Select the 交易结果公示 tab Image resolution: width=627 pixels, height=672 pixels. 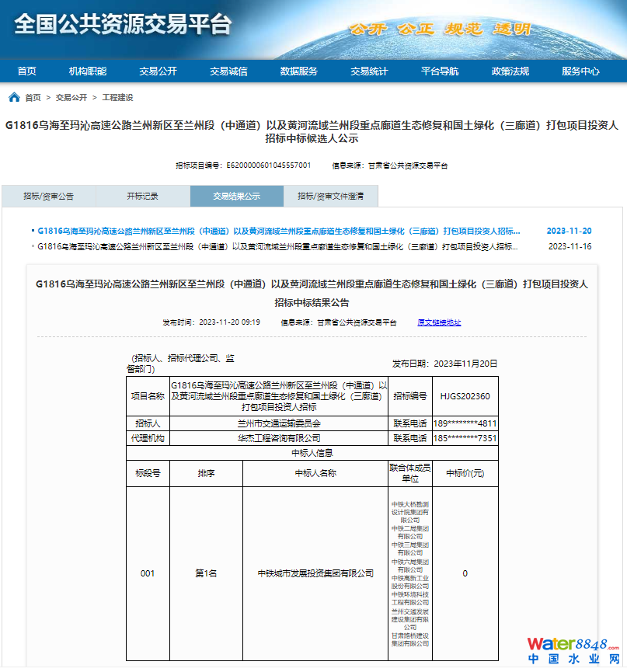(237, 197)
